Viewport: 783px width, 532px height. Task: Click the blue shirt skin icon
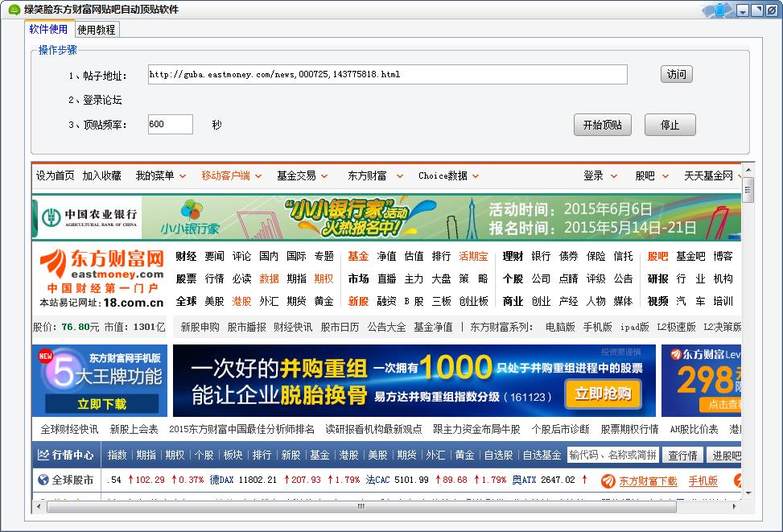pos(719,10)
